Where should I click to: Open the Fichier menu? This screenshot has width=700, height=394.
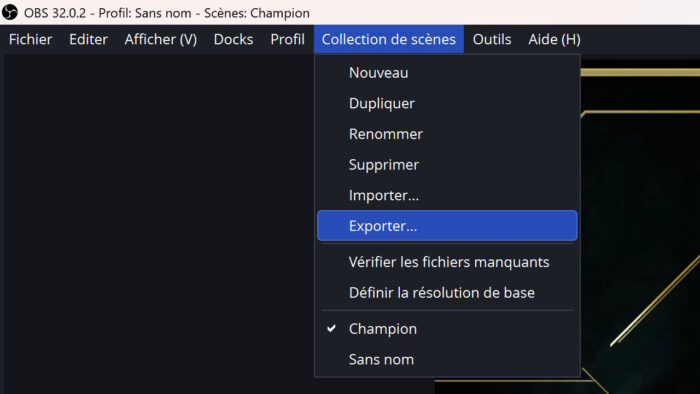click(30, 39)
